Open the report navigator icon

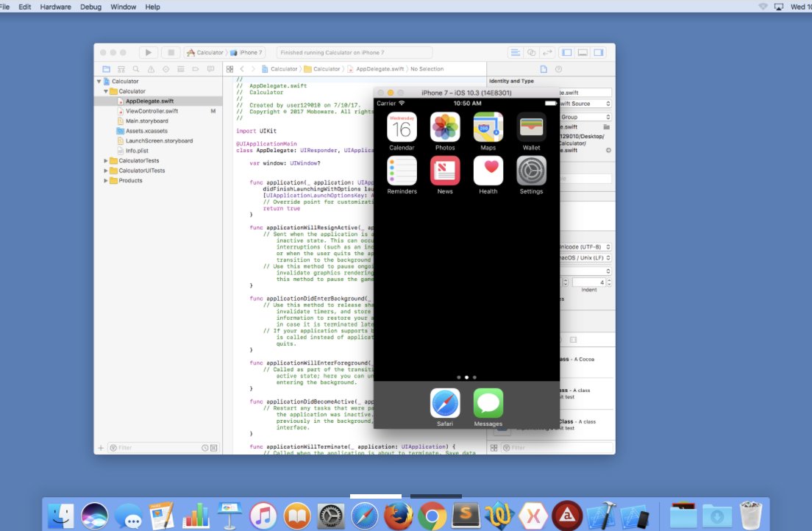[211, 69]
